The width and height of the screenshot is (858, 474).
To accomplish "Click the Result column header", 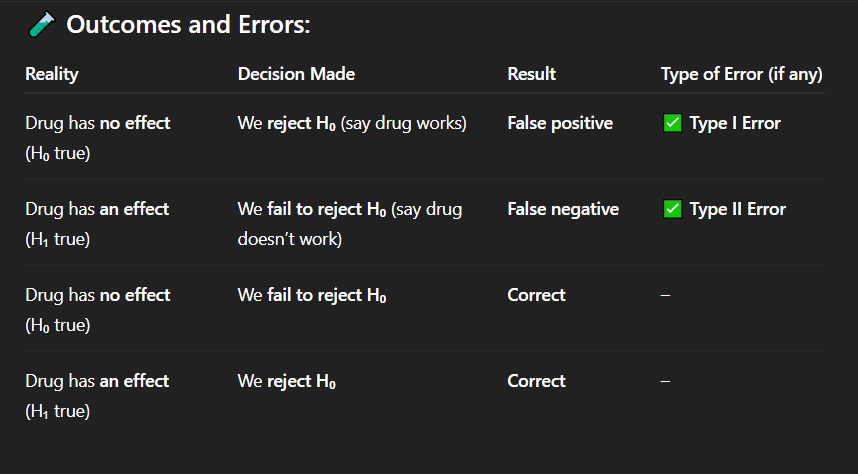I will (x=531, y=74).
